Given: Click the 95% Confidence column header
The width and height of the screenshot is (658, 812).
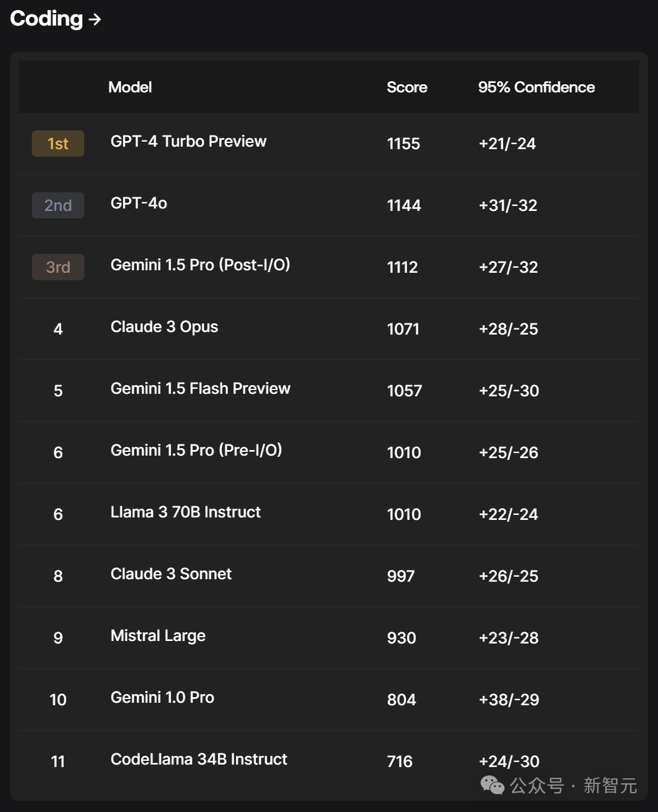Looking at the screenshot, I should click(536, 87).
